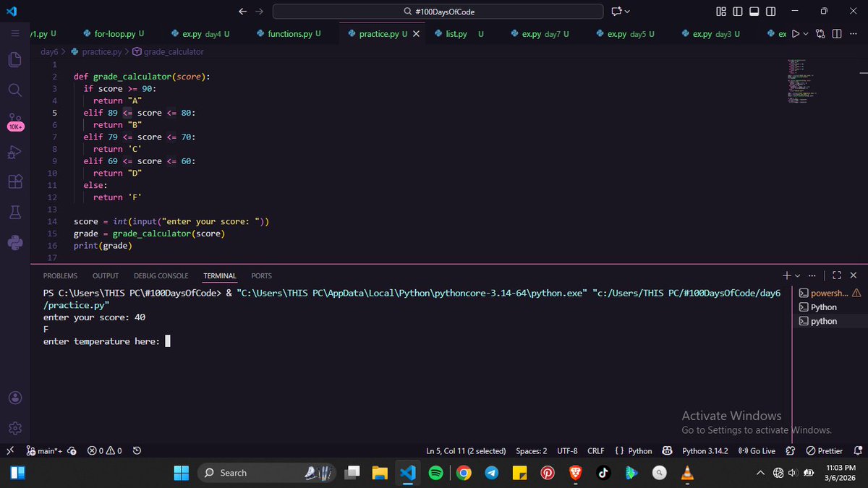This screenshot has height=488, width=868.
Task: Click the #100DaysOfCode command center search
Action: [438, 11]
